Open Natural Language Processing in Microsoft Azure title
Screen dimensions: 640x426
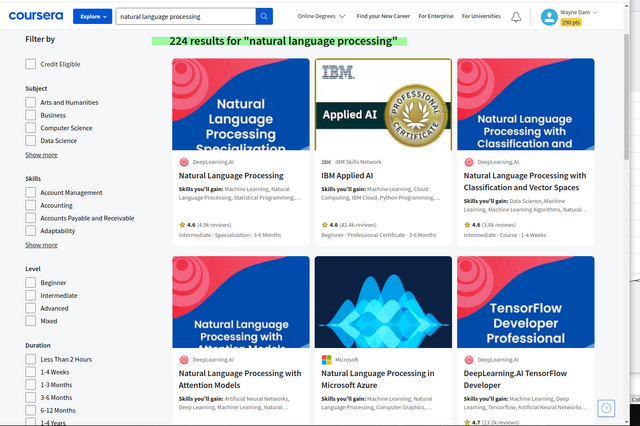click(x=378, y=379)
